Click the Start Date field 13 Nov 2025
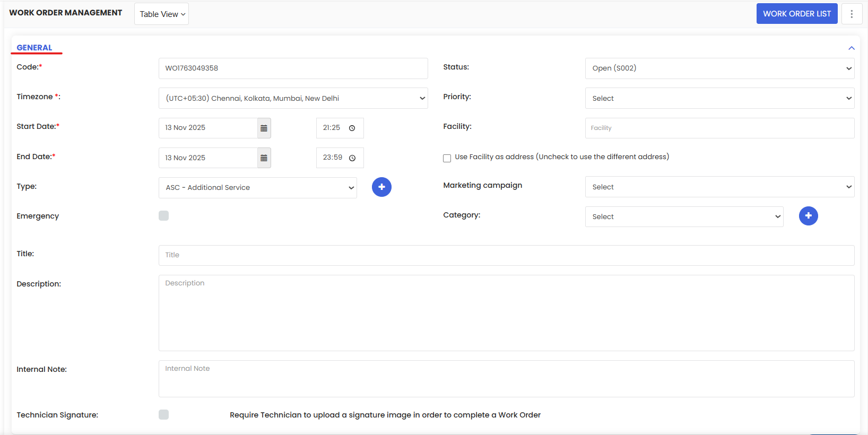Screen dimensions: 868x435 click(208, 128)
